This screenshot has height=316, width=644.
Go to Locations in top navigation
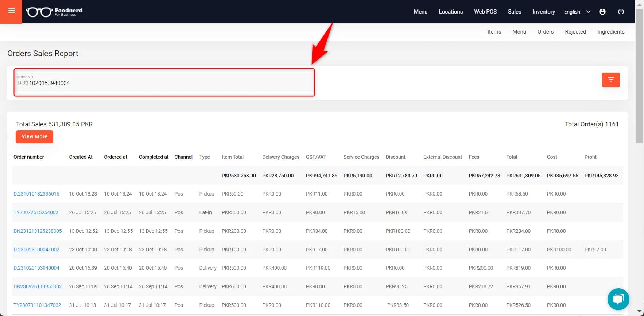click(451, 12)
